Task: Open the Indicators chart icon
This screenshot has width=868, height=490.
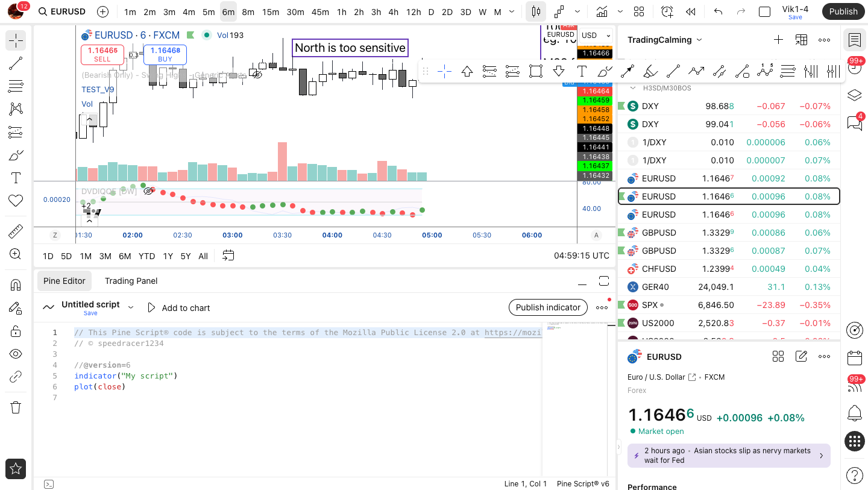Action: tap(602, 11)
